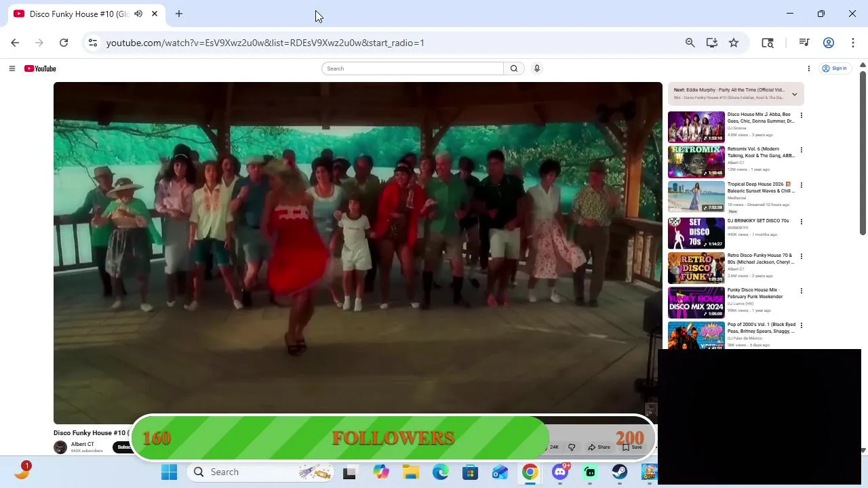868x488 pixels.
Task: Open YouTube settings three-dot menu by Sign in
Action: [808, 68]
